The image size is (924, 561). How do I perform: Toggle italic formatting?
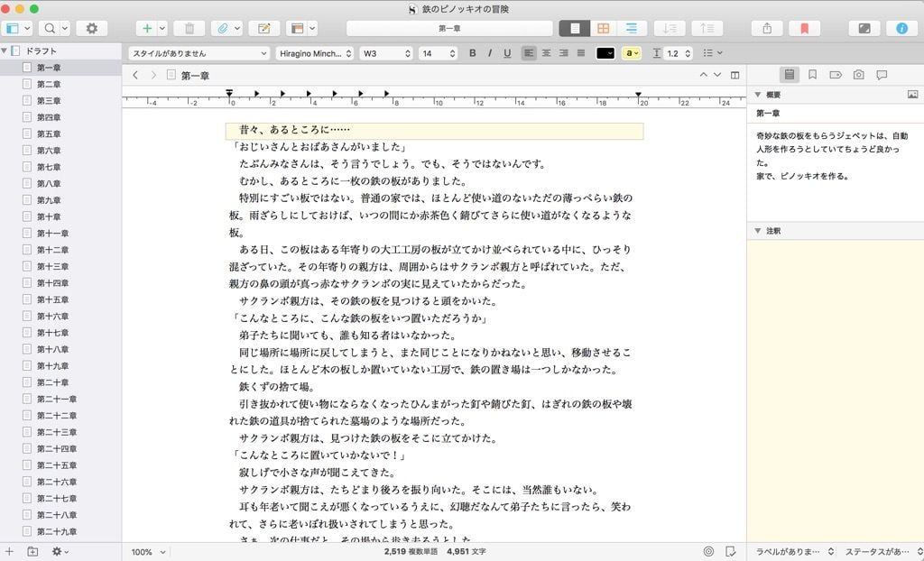click(x=490, y=53)
